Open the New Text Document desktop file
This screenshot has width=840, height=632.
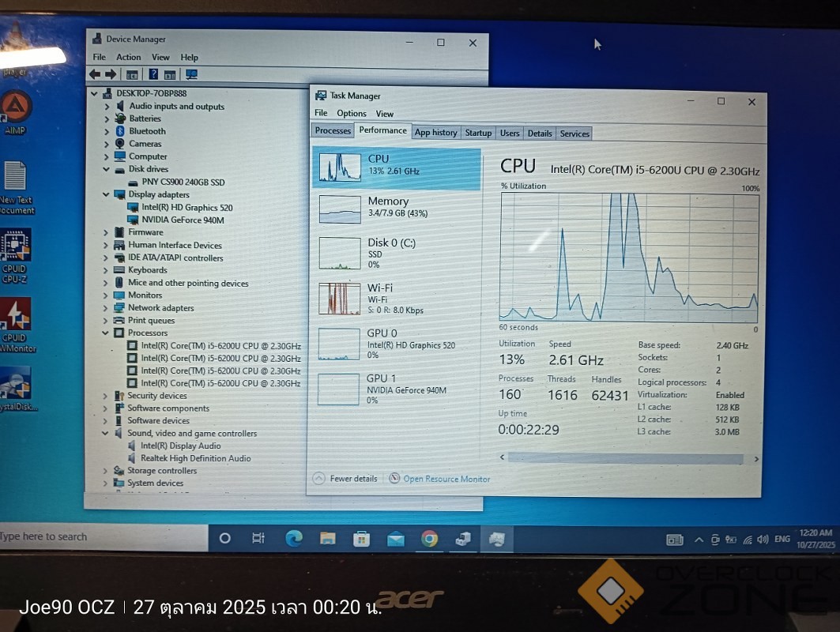pos(17,187)
